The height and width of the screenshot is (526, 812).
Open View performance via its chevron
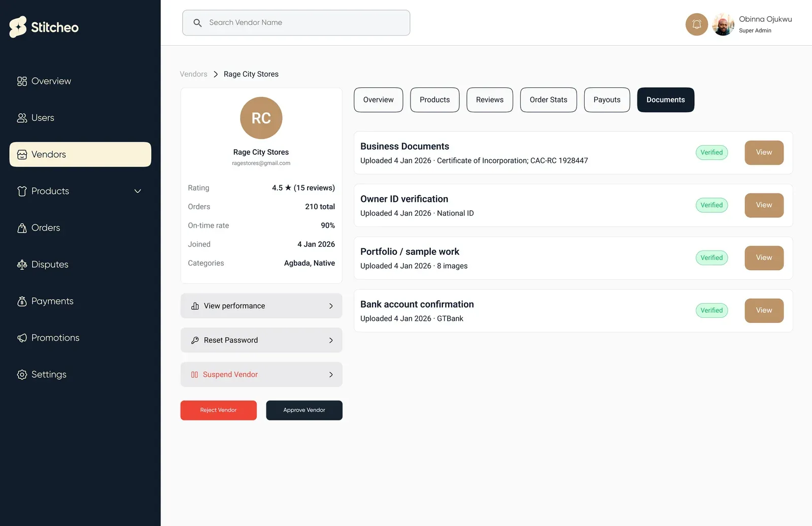[331, 306]
